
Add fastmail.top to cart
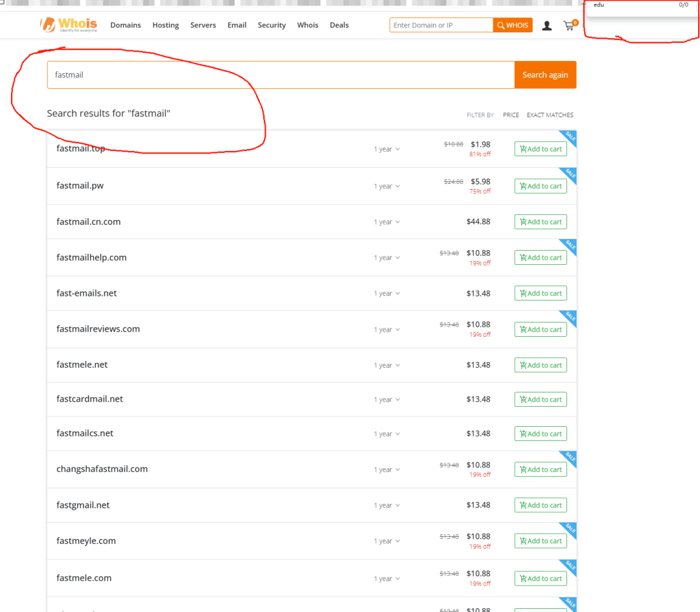541,149
